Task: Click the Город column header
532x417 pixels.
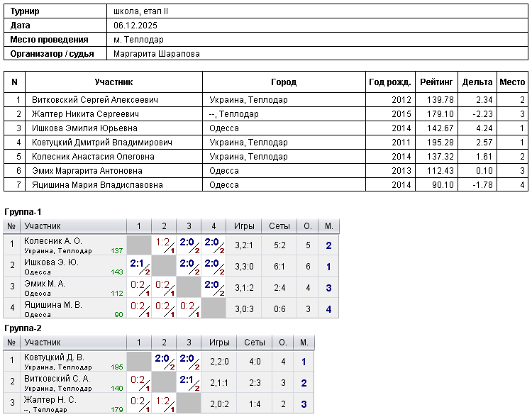Action: point(284,82)
